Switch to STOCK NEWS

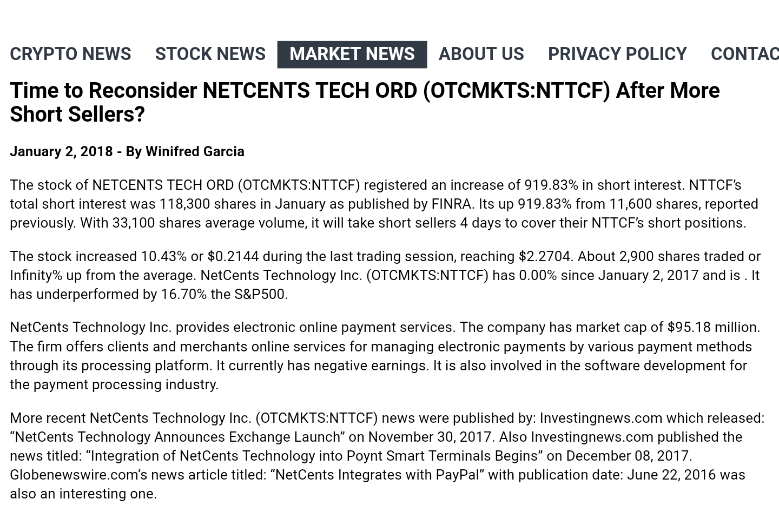pos(210,54)
